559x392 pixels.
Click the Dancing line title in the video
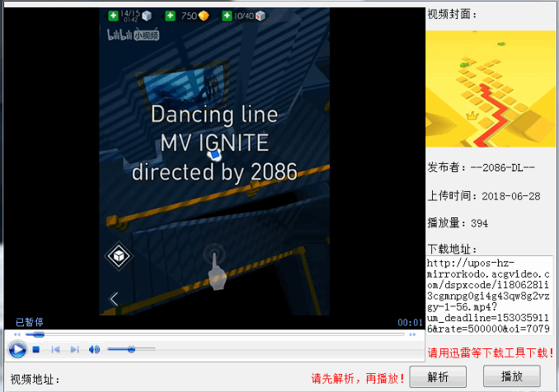point(214,114)
